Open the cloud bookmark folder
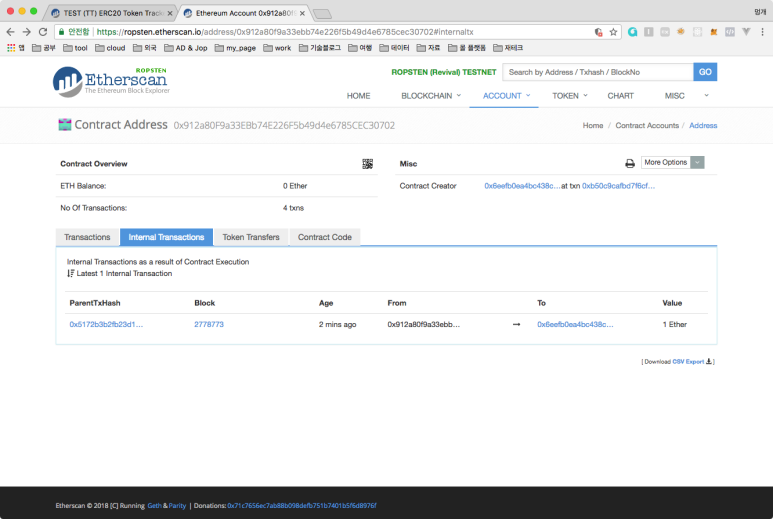The width and height of the screenshot is (773, 519). [x=110, y=48]
